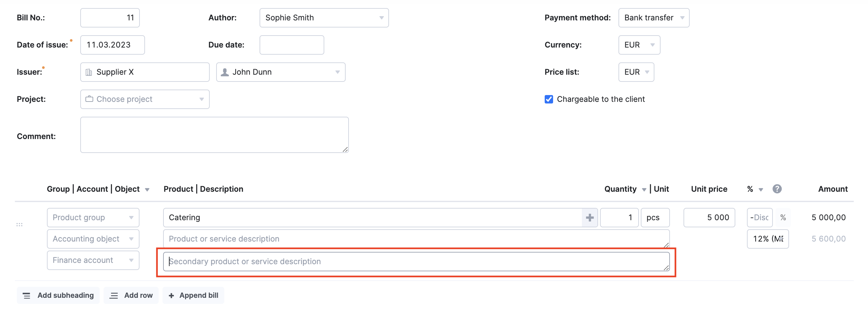Click the plus icon beside Catering product
868x313 pixels.
[x=589, y=218]
